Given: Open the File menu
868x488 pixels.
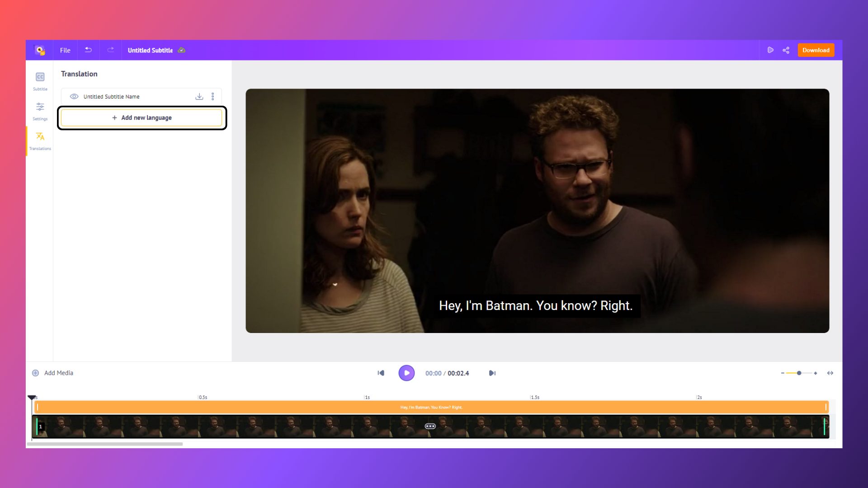Looking at the screenshot, I should click(65, 50).
